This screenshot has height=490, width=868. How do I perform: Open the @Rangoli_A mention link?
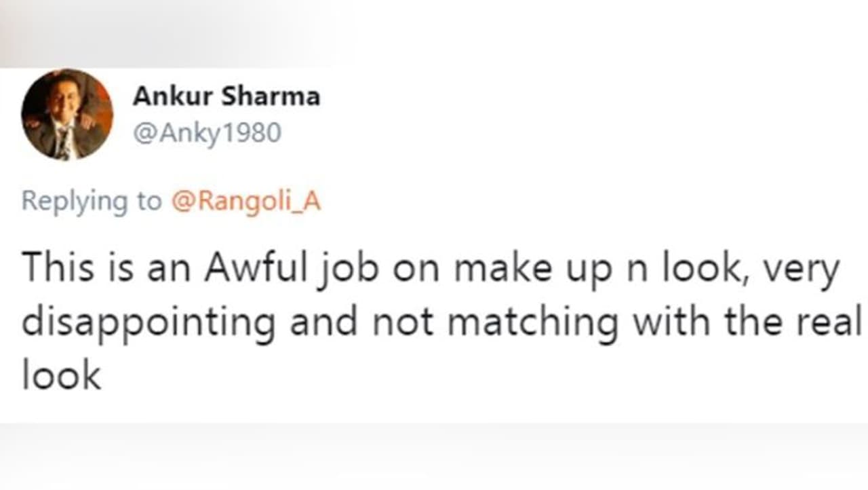coord(245,202)
